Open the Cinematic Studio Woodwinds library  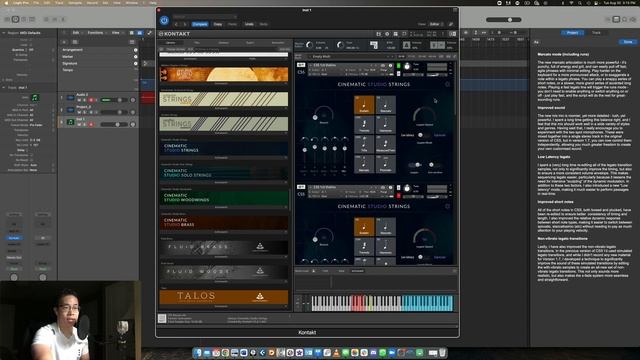point(224,198)
